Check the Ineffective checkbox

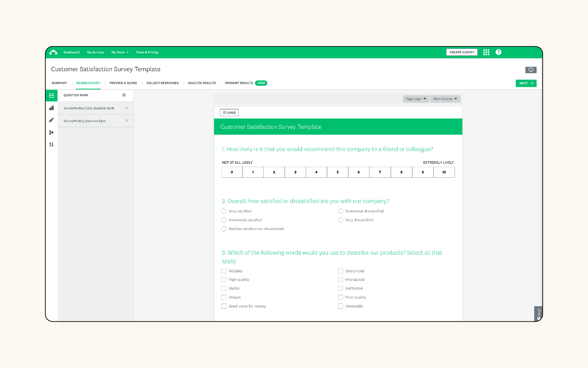(x=340, y=289)
